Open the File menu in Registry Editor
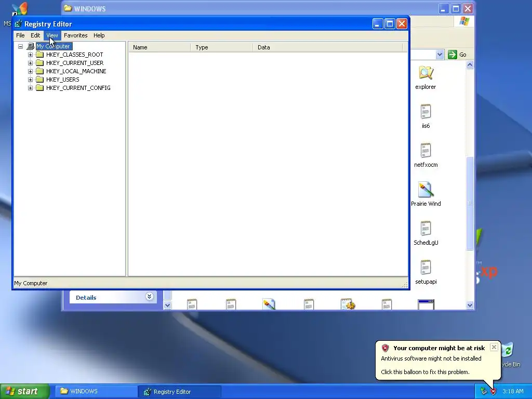The width and height of the screenshot is (532, 399). point(20,35)
